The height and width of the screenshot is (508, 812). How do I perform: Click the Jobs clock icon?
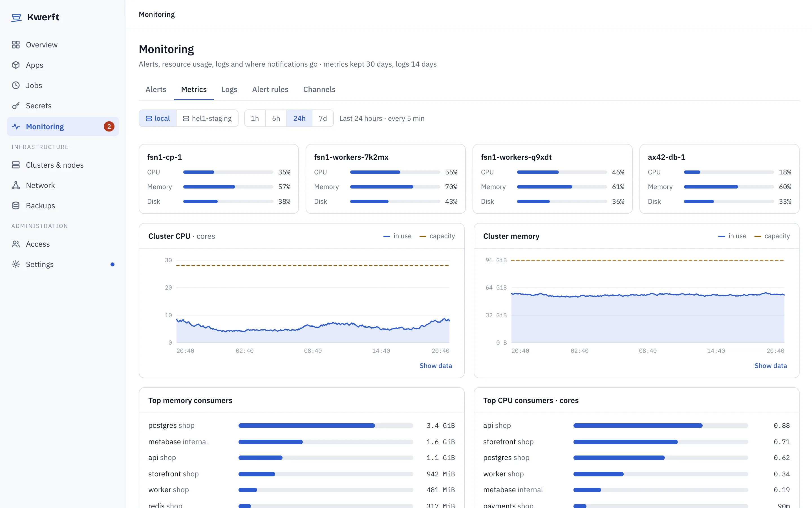point(16,85)
